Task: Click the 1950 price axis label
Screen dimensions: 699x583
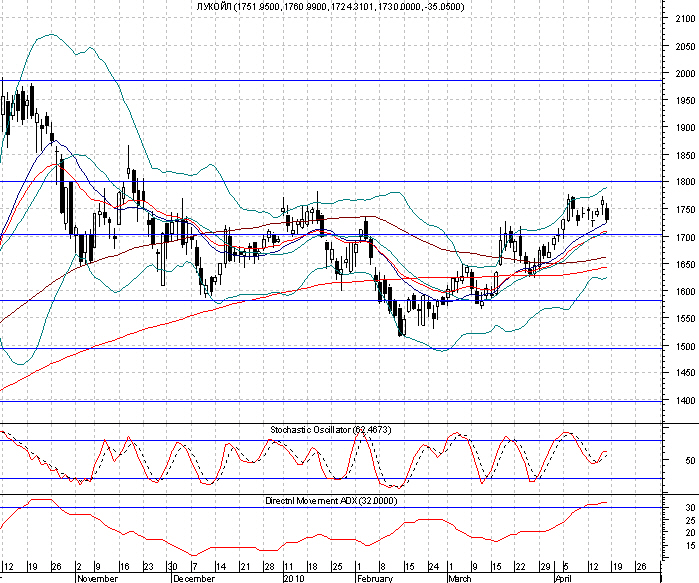Action: [x=685, y=101]
